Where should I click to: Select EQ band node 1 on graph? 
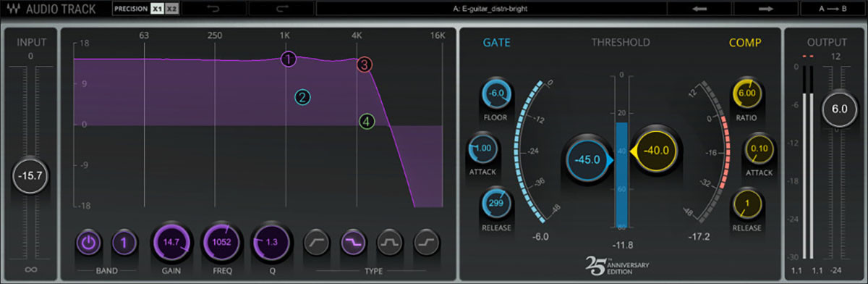pos(289,59)
